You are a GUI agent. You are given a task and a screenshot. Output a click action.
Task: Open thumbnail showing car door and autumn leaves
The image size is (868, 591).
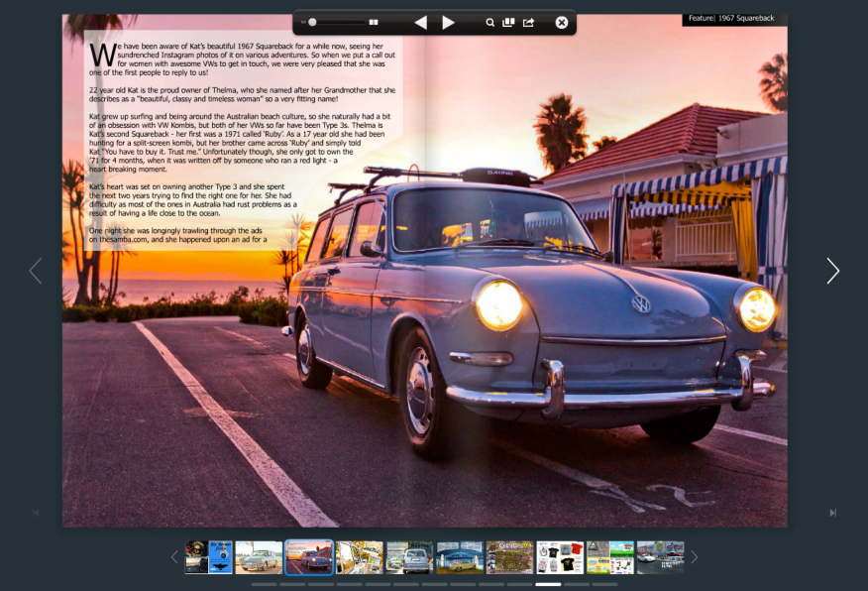360,557
